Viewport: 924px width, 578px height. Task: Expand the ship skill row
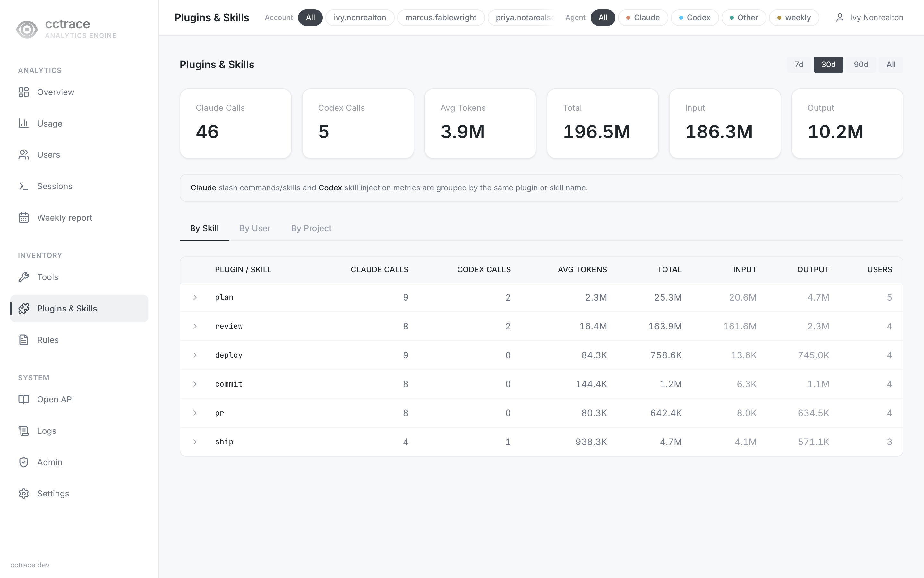(195, 442)
